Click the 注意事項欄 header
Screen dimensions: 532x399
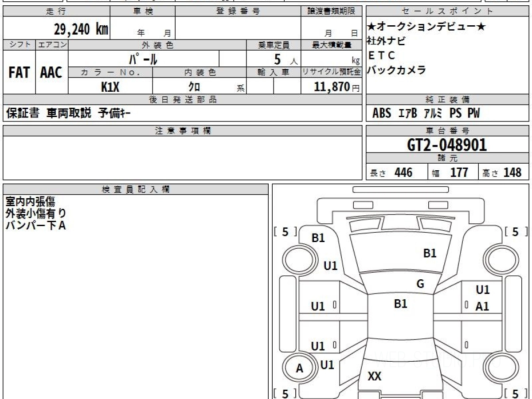point(183,131)
